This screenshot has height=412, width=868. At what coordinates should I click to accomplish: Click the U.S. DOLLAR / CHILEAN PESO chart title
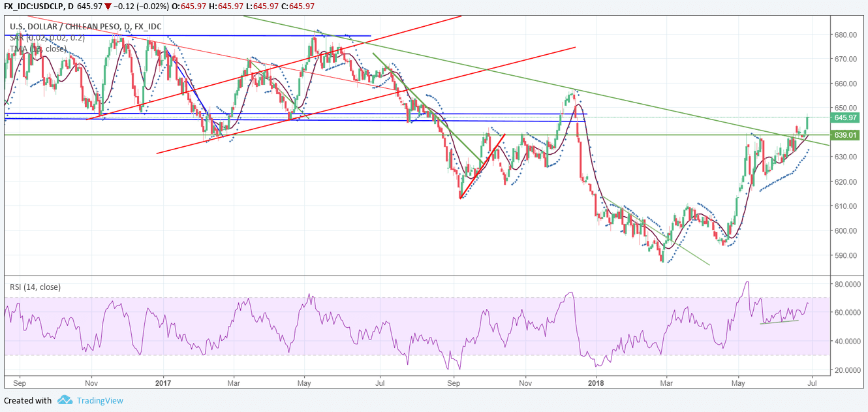coord(85,27)
